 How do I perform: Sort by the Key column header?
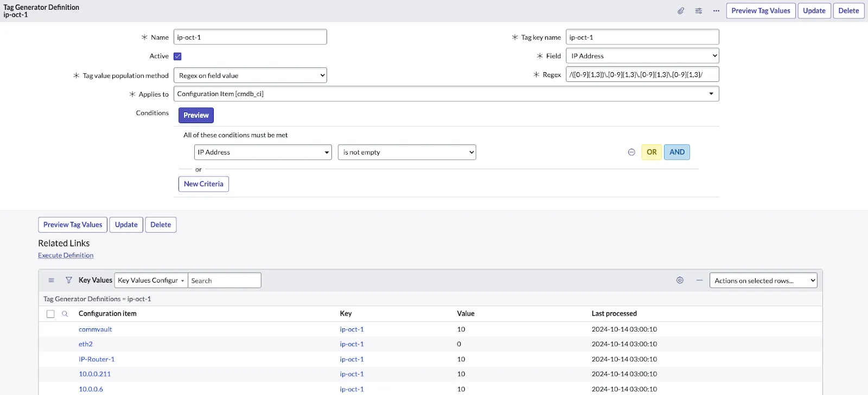point(346,314)
